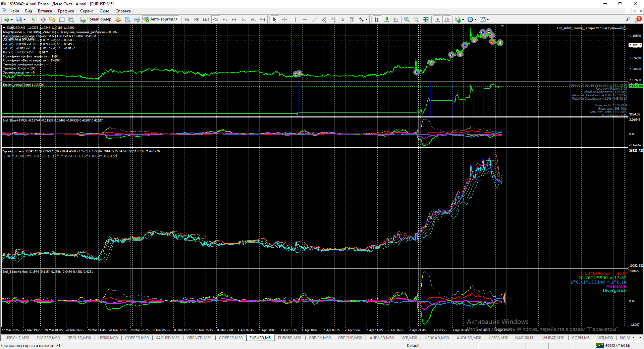
Task: Click the Equity_virtual Total indicator label
Action: (x=23, y=85)
